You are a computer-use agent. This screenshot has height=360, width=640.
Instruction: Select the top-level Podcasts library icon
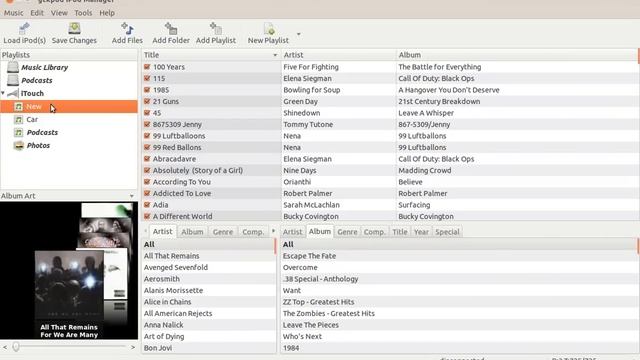pyautogui.click(x=13, y=80)
